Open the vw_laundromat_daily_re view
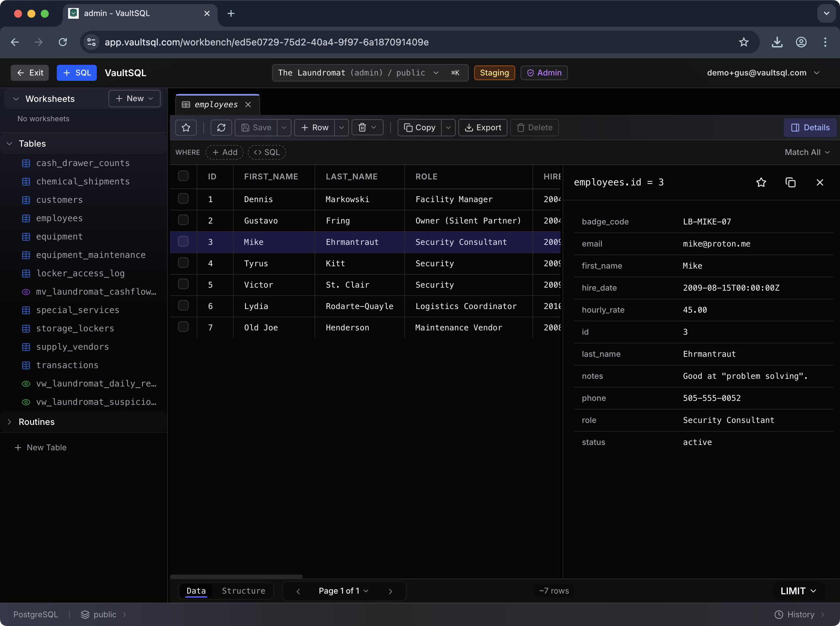Image resolution: width=840 pixels, height=626 pixels. (89, 383)
